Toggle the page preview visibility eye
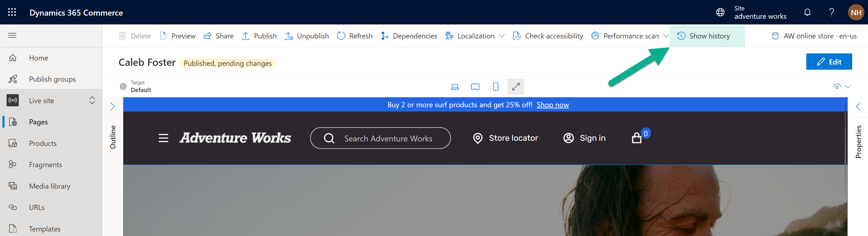This screenshot has height=236, width=868. coord(837,87)
